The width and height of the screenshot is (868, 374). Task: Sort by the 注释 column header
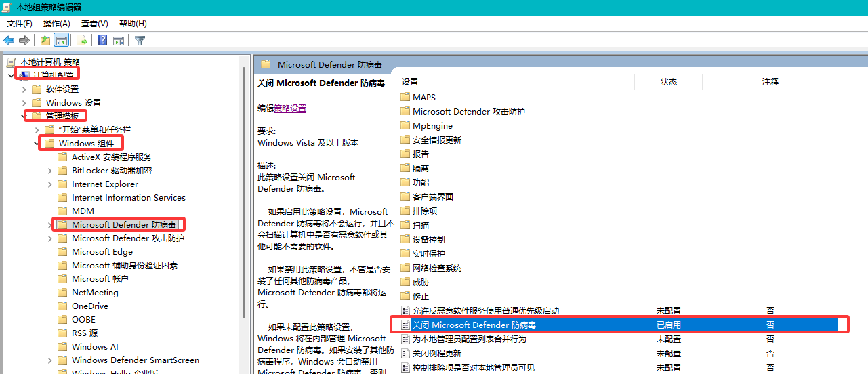(x=770, y=81)
